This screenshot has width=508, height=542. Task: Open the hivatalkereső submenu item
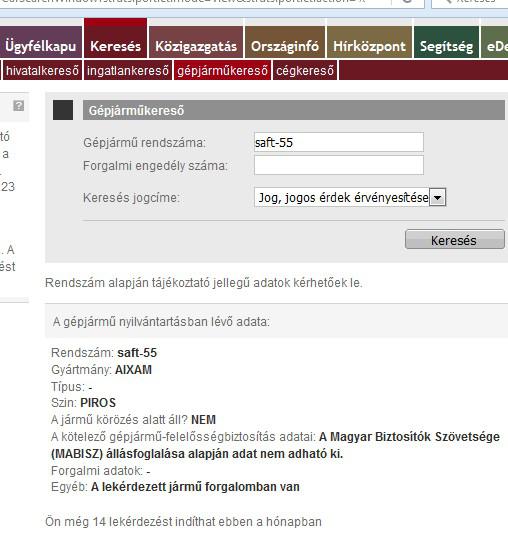pyautogui.click(x=42, y=71)
